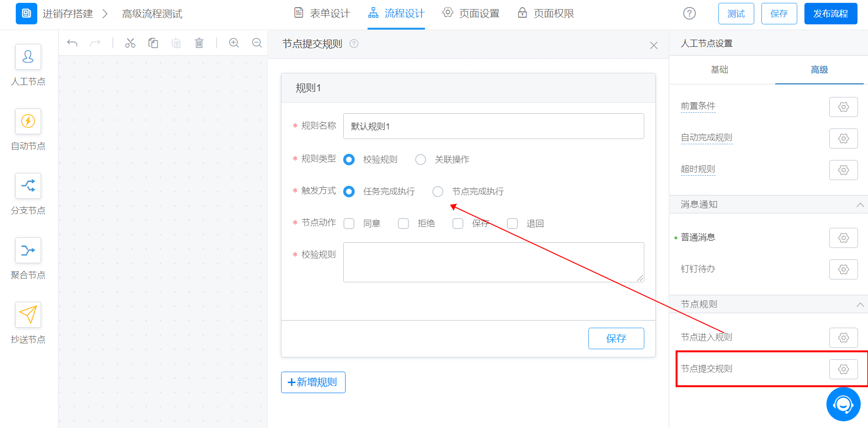Select the 关联操作 radio option
The image size is (868, 428).
pos(421,160)
